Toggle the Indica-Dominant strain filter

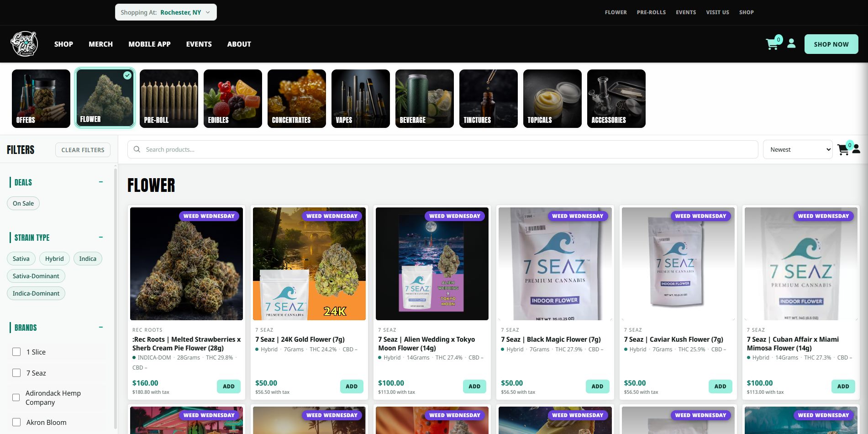(x=36, y=293)
